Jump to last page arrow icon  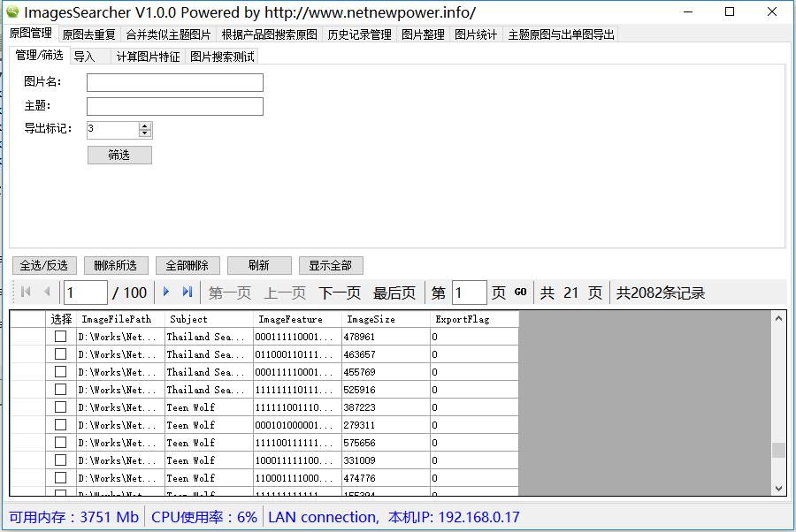click(x=188, y=293)
